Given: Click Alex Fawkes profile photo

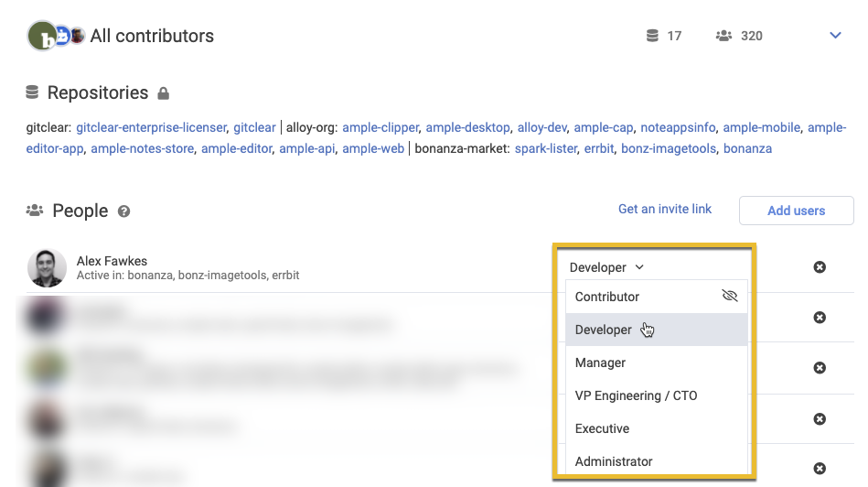Looking at the screenshot, I should 46,267.
